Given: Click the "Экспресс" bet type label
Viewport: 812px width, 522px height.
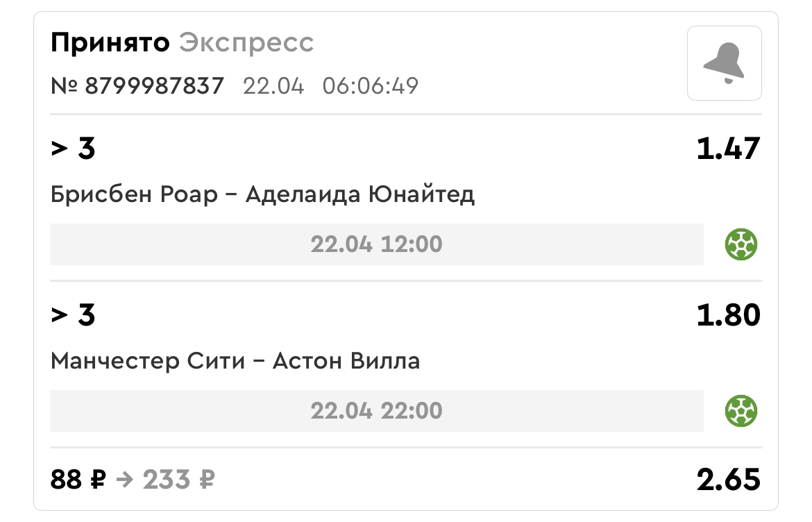Looking at the screenshot, I should coord(246,43).
